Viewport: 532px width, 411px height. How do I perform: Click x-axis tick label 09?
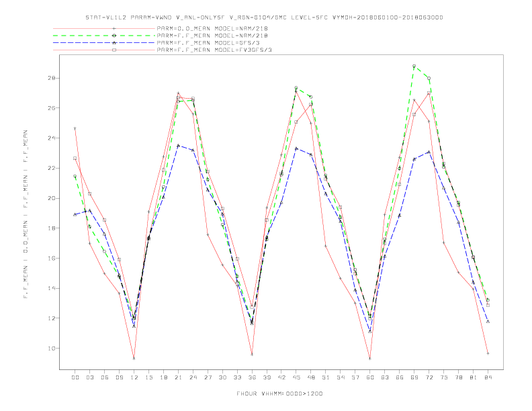coord(119,377)
